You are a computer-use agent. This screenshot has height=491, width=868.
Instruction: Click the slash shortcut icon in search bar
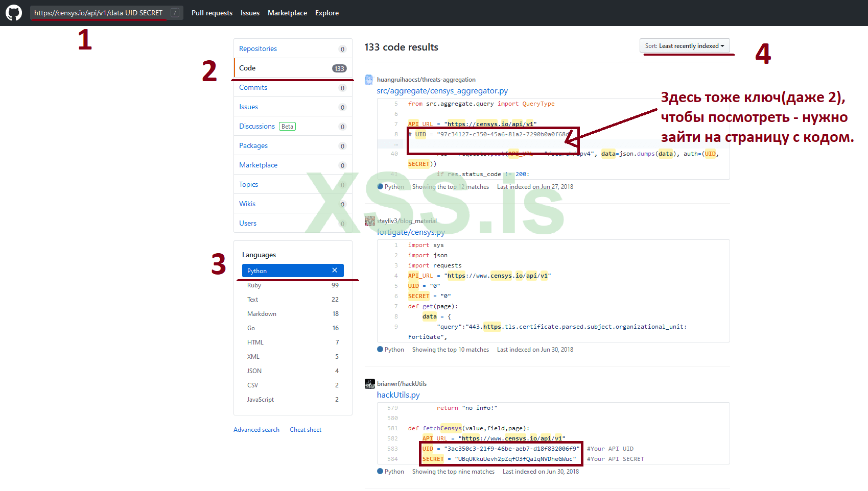coord(175,12)
